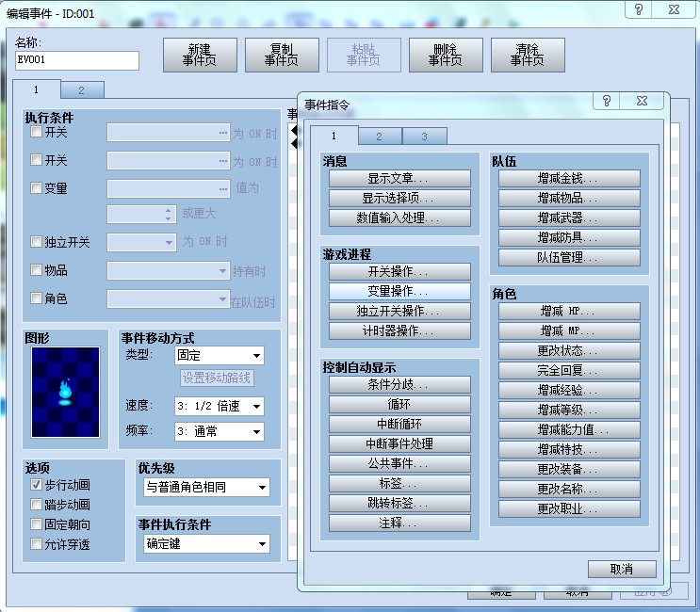Select event page tab 1
The image size is (700, 612).
pyautogui.click(x=36, y=89)
